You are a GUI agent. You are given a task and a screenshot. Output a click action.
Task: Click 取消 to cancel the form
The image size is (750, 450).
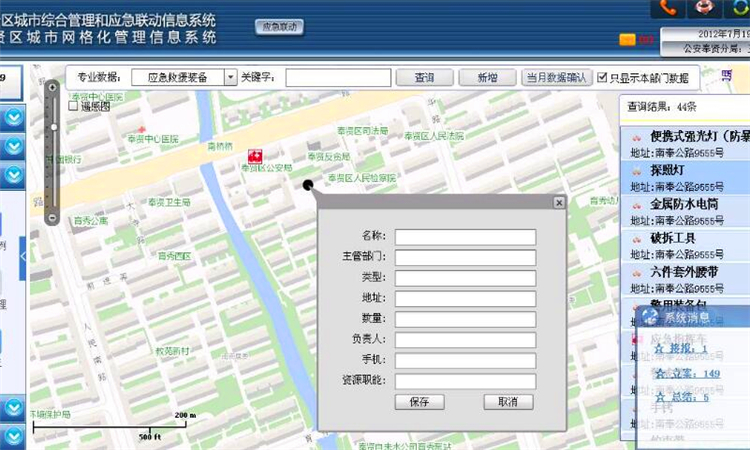(508, 402)
